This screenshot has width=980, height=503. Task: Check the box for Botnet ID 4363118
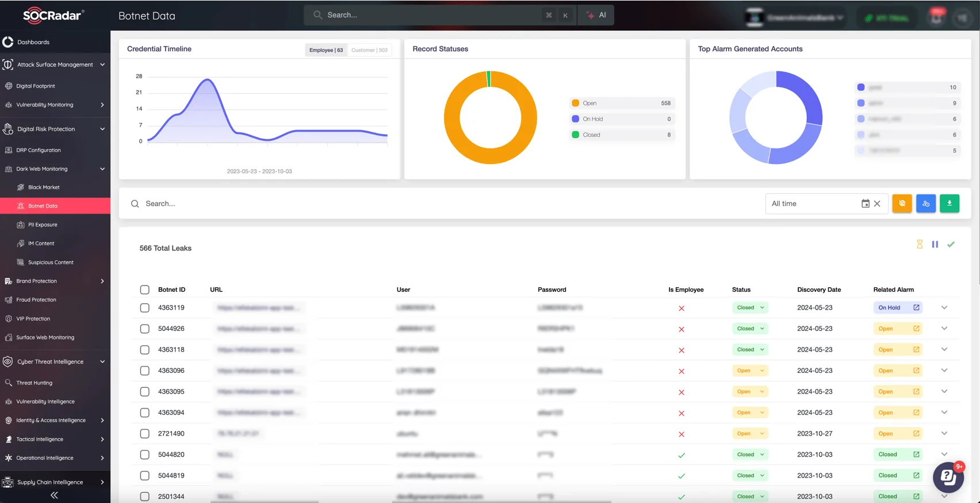click(144, 350)
